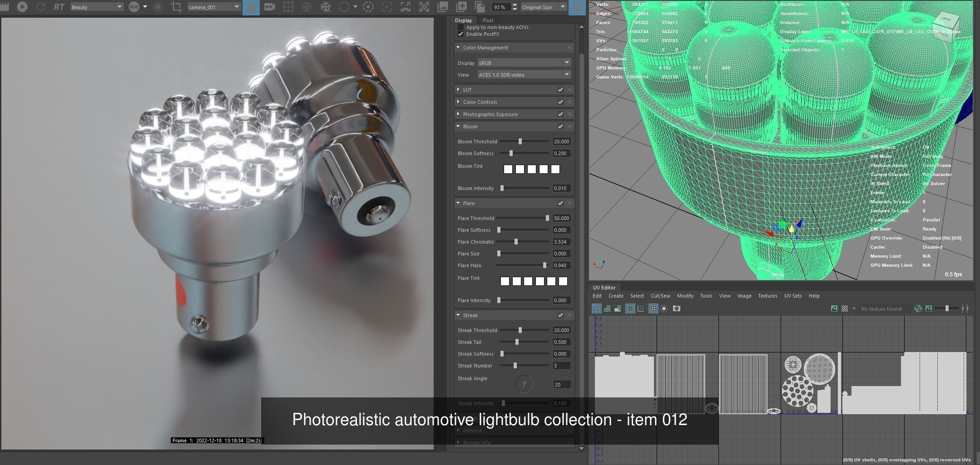
Task: Open the Original Size dropdown
Action: click(x=543, y=7)
